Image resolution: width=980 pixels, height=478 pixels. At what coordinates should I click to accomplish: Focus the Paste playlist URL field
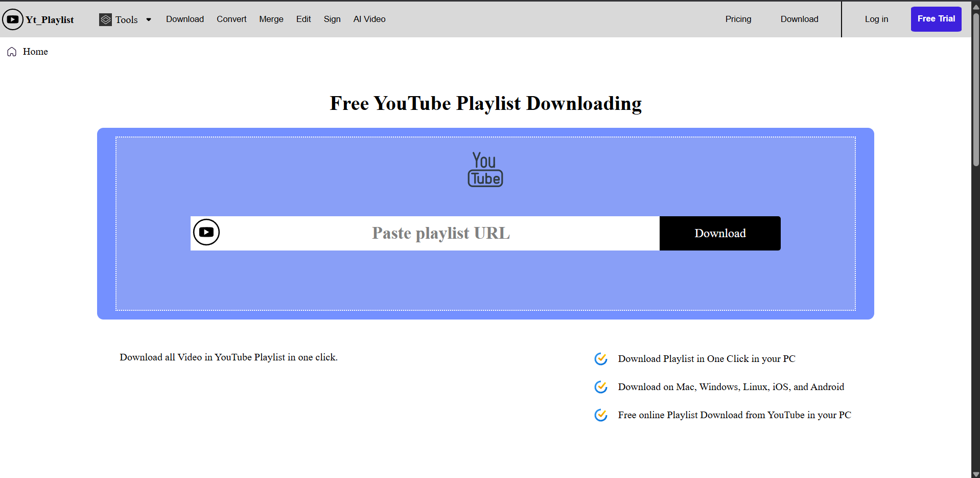440,233
